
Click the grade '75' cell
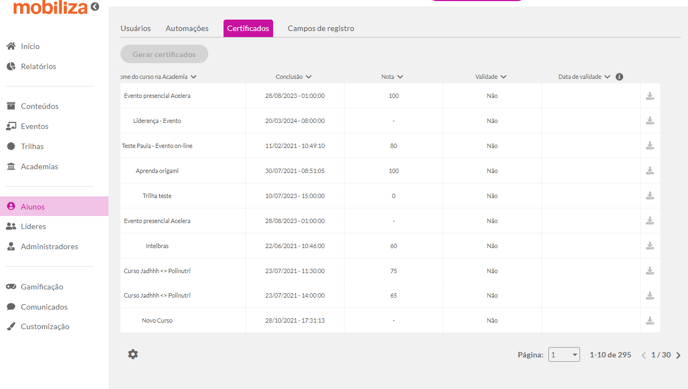(394, 271)
